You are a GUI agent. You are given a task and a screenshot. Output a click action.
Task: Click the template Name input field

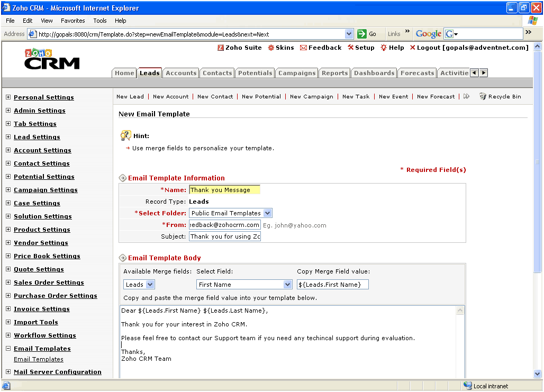[x=224, y=190]
